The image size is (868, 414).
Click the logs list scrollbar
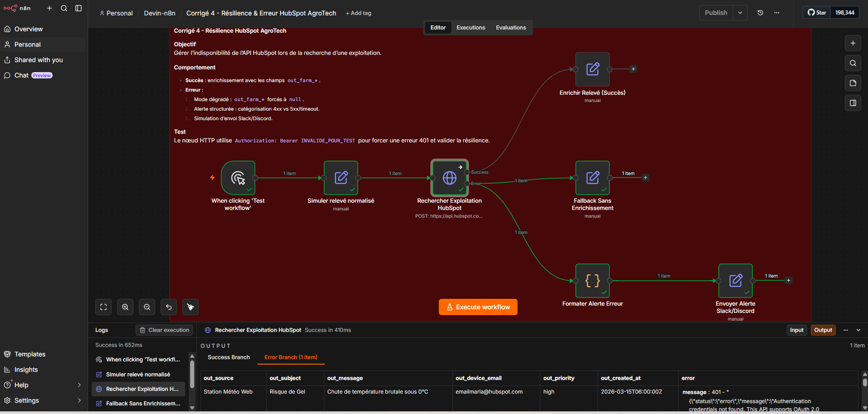[192, 374]
